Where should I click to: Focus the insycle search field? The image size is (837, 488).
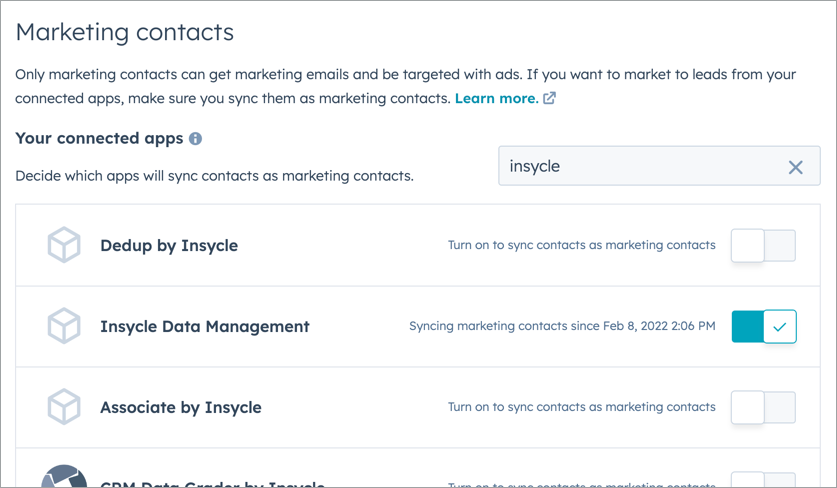(659, 166)
